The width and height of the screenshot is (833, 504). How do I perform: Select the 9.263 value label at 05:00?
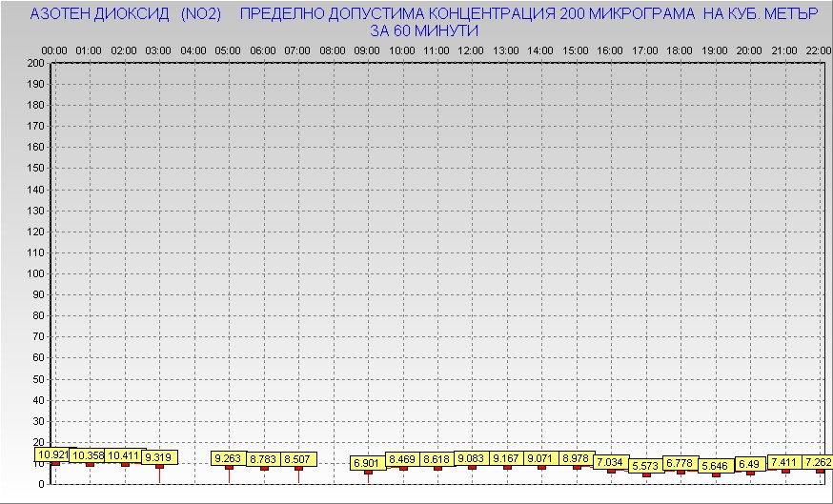(x=229, y=458)
